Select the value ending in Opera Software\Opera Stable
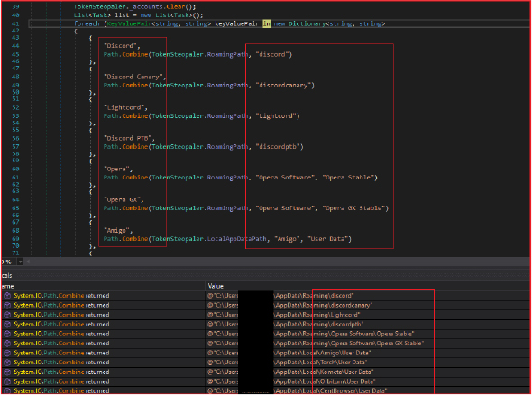 click(x=311, y=334)
